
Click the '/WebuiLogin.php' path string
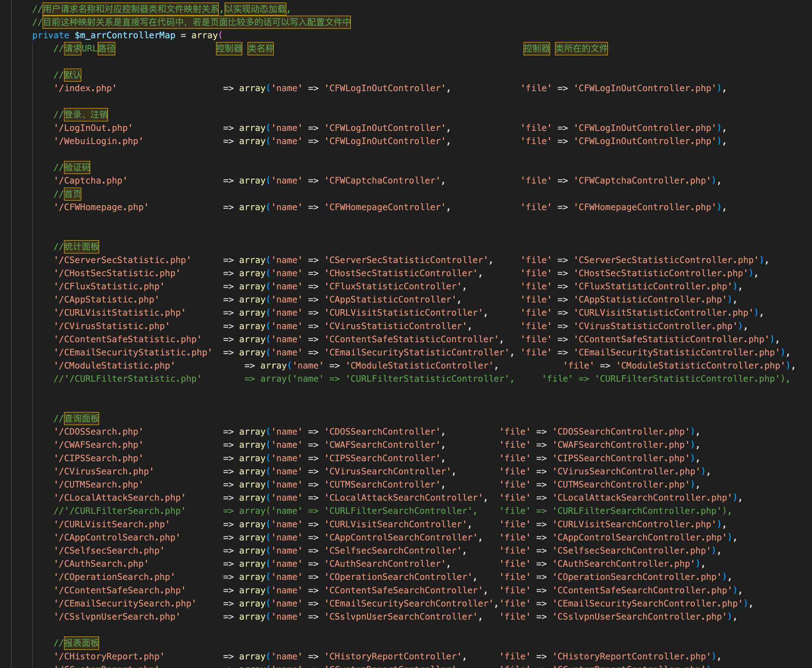click(99, 141)
